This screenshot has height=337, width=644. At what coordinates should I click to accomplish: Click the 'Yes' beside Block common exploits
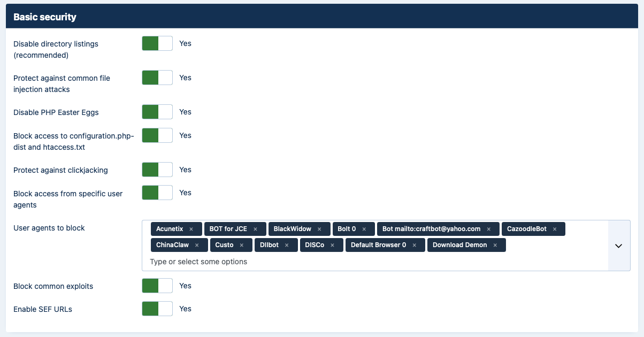(x=185, y=286)
